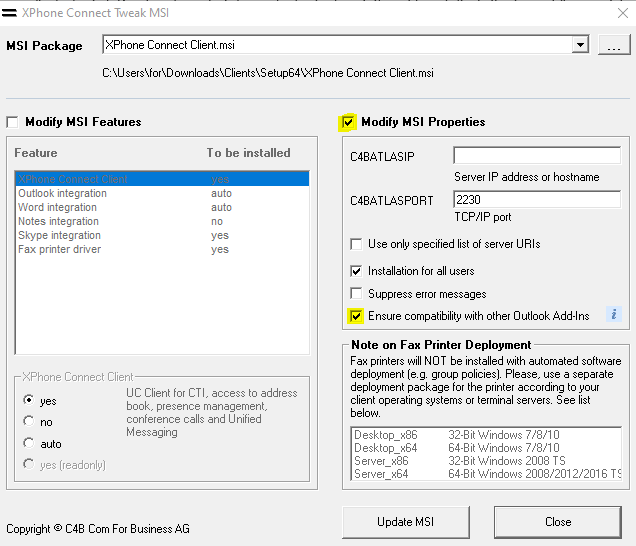
Task: Select the Notes integration feature row
Action: [x=162, y=221]
